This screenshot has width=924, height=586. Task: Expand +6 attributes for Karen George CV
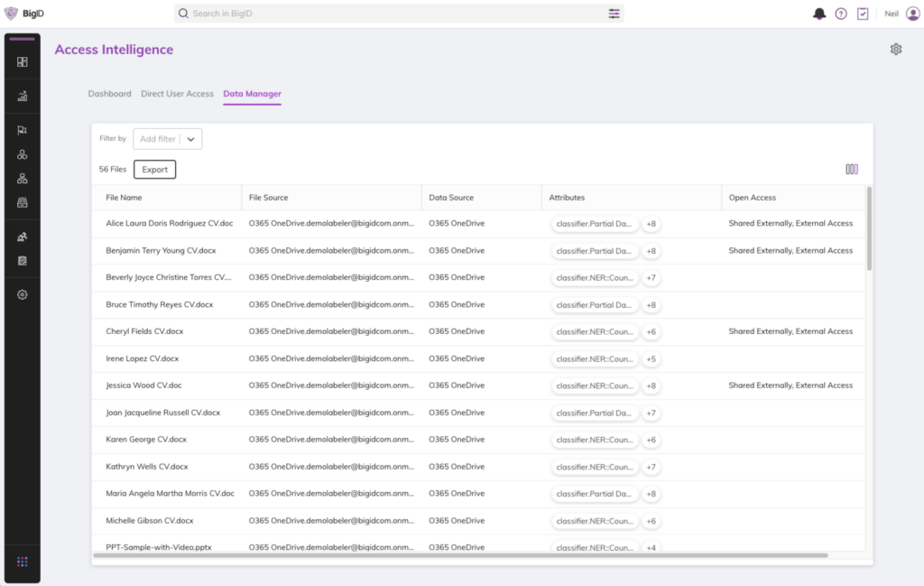(651, 441)
